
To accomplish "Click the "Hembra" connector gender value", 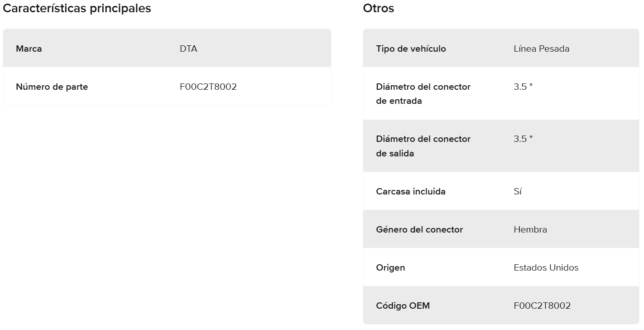I will click(x=530, y=229).
